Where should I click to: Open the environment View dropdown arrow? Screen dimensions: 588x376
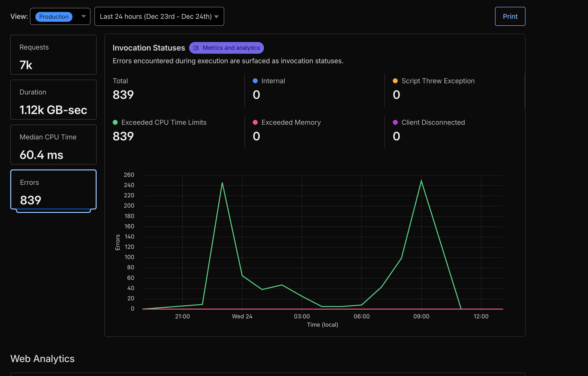pos(83,16)
